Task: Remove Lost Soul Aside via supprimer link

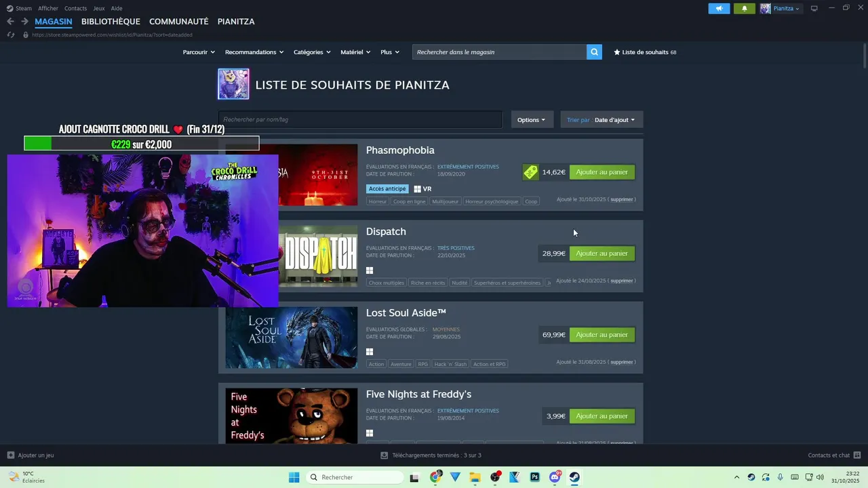Action: (622, 362)
